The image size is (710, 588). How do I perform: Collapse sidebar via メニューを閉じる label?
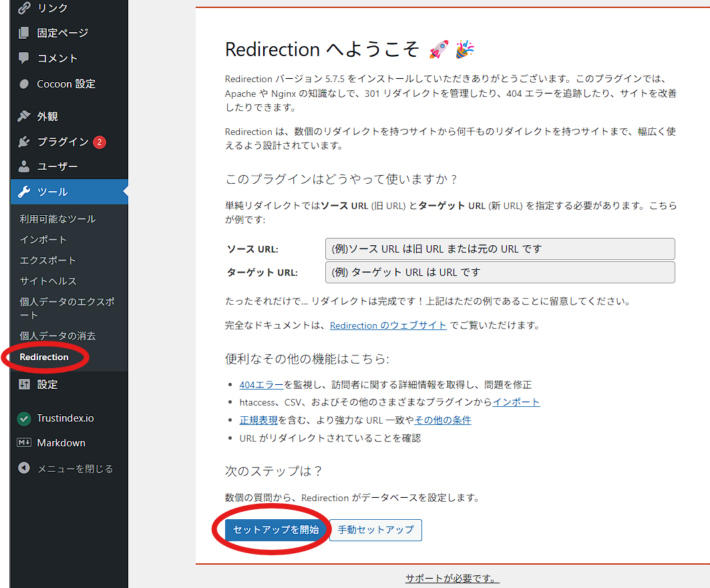click(75, 468)
